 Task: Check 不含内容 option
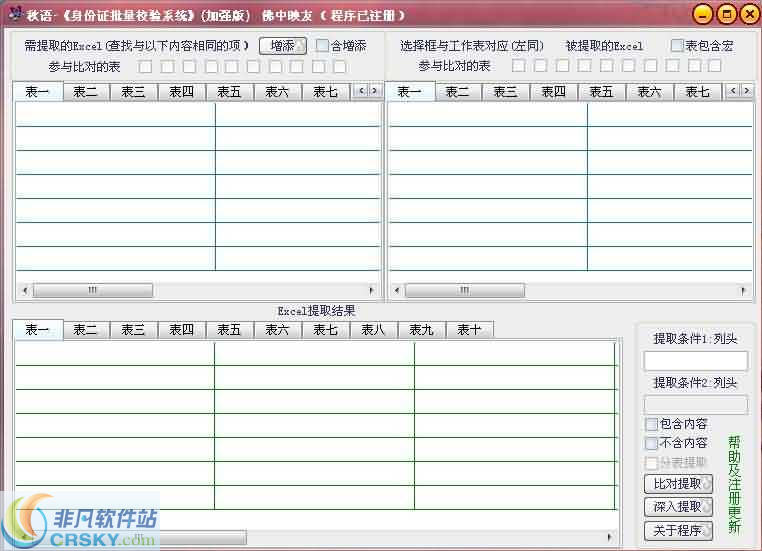tap(651, 443)
